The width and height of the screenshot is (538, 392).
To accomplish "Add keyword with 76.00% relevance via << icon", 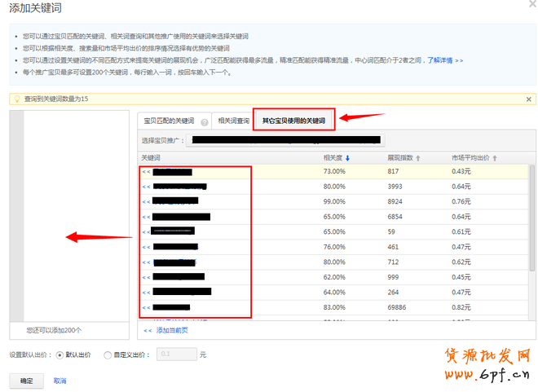I will (146, 246).
